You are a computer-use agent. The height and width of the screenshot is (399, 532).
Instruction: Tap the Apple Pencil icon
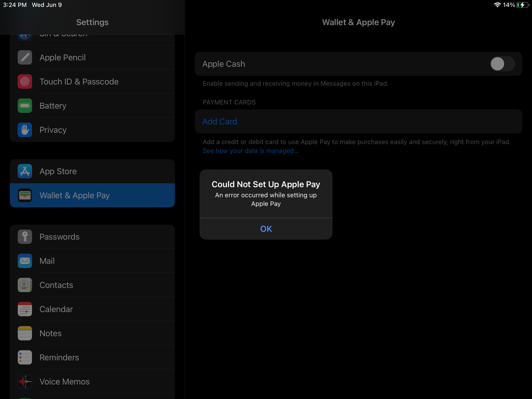[x=25, y=57]
